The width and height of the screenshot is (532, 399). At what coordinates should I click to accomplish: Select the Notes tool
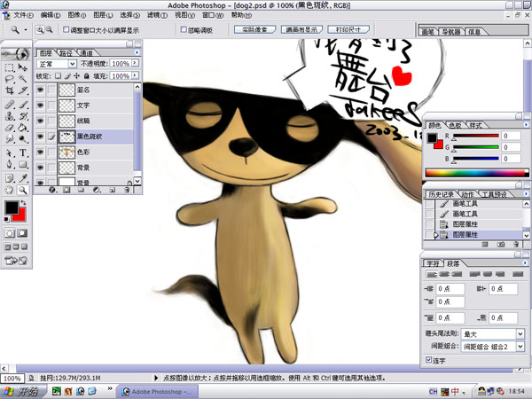10,178
